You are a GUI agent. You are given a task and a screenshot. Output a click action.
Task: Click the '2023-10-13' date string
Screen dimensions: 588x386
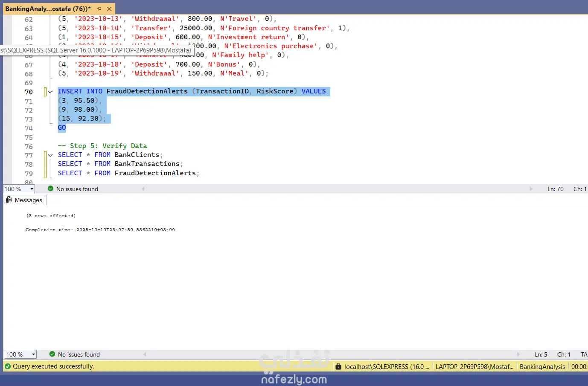click(99, 19)
